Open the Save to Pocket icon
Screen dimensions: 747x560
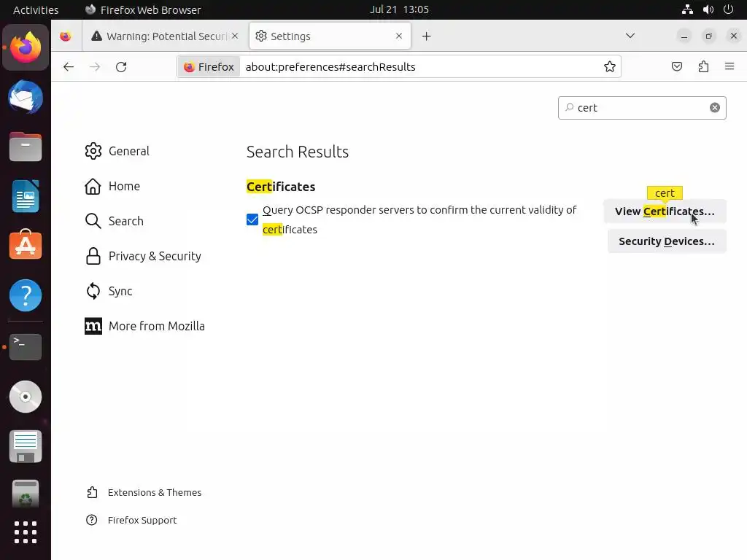(677, 67)
